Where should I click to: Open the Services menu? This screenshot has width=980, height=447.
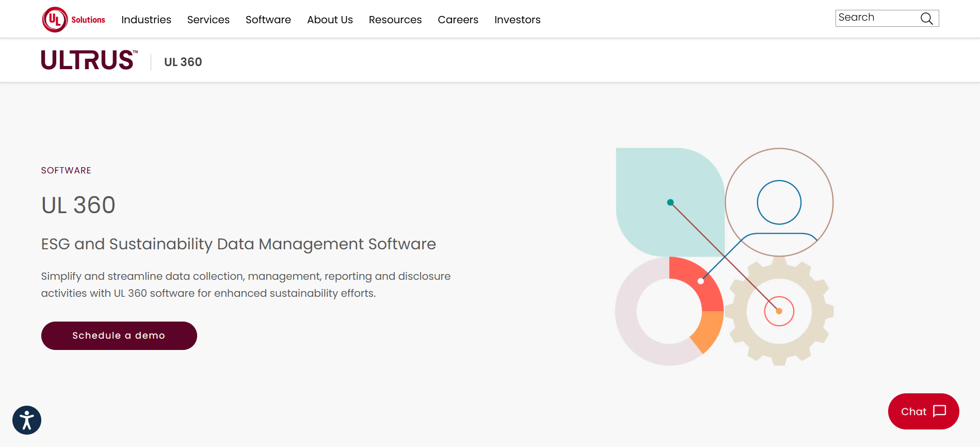[x=208, y=20]
